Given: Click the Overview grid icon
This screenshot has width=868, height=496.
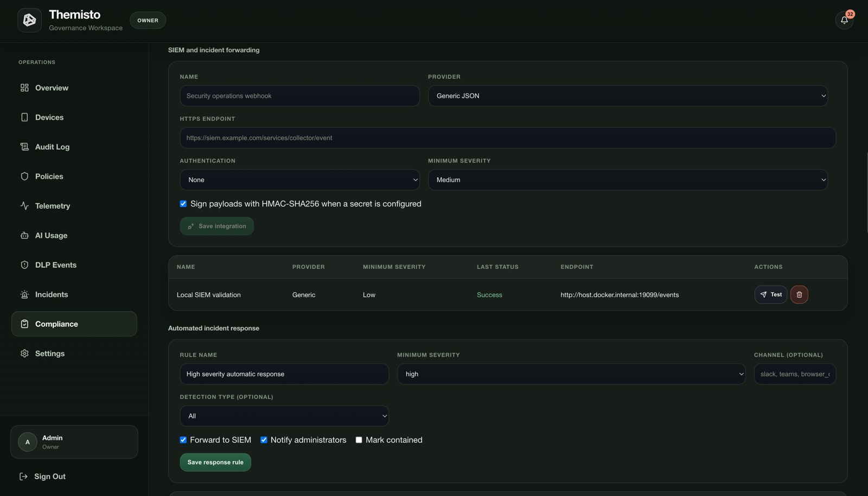Looking at the screenshot, I should pos(24,88).
